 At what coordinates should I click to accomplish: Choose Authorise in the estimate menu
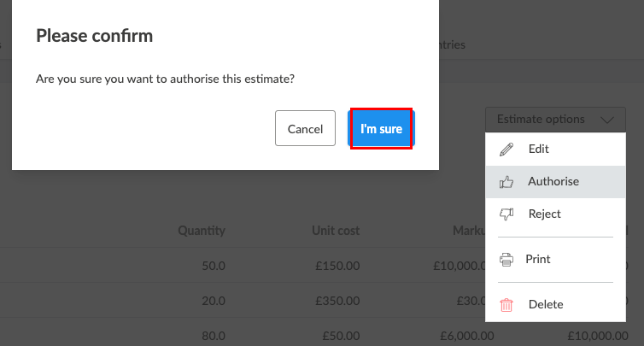coord(555,182)
